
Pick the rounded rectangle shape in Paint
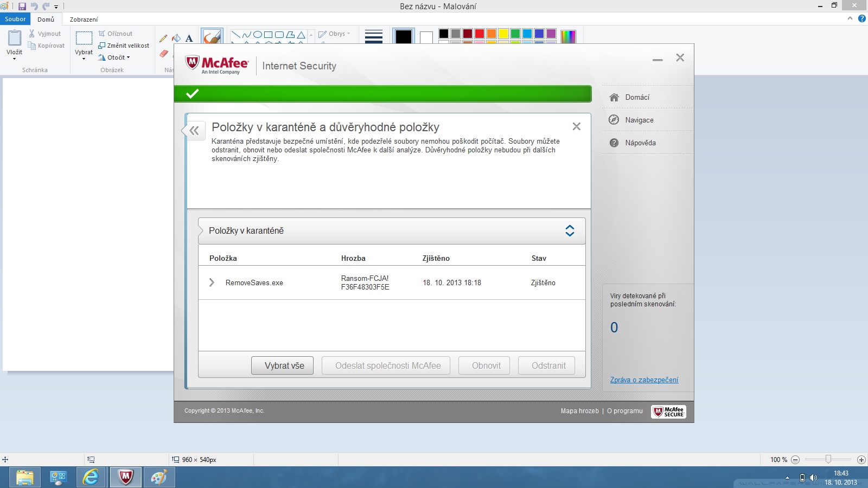[279, 35]
